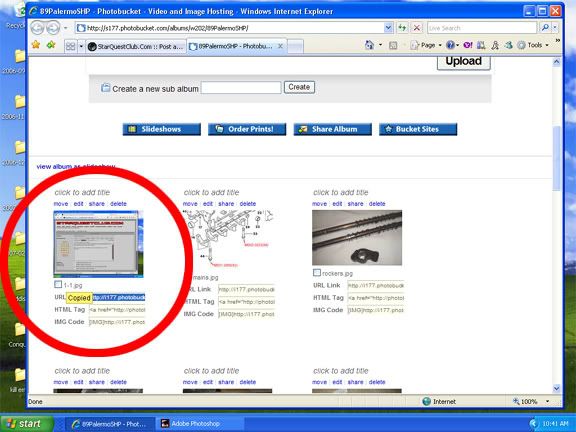Click the Order Prints! button
This screenshot has width=576, height=432.
[x=247, y=129]
